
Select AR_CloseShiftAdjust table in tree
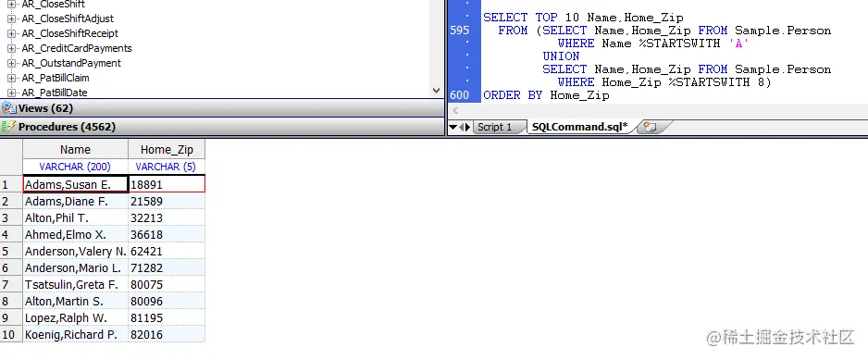68,19
